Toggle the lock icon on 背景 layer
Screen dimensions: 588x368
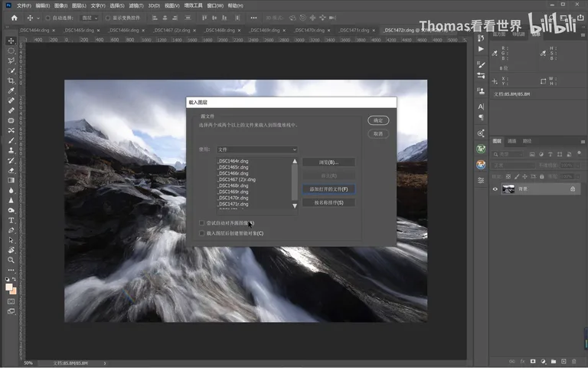573,189
